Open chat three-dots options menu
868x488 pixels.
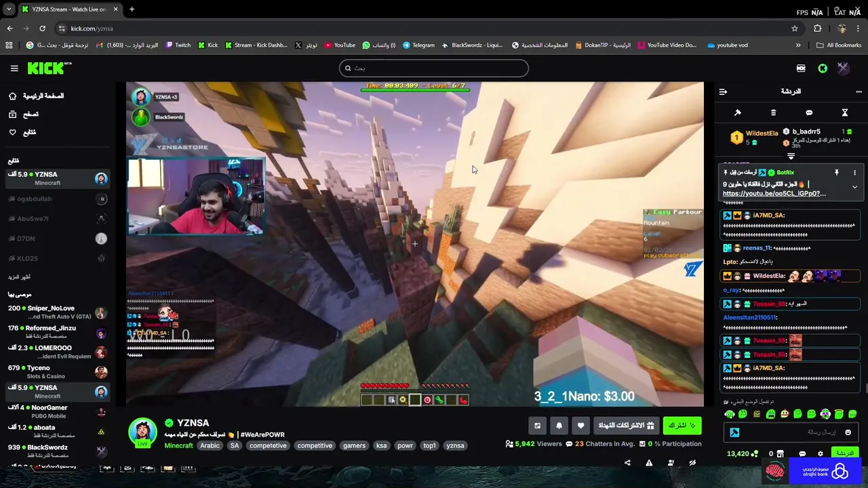click(x=859, y=91)
